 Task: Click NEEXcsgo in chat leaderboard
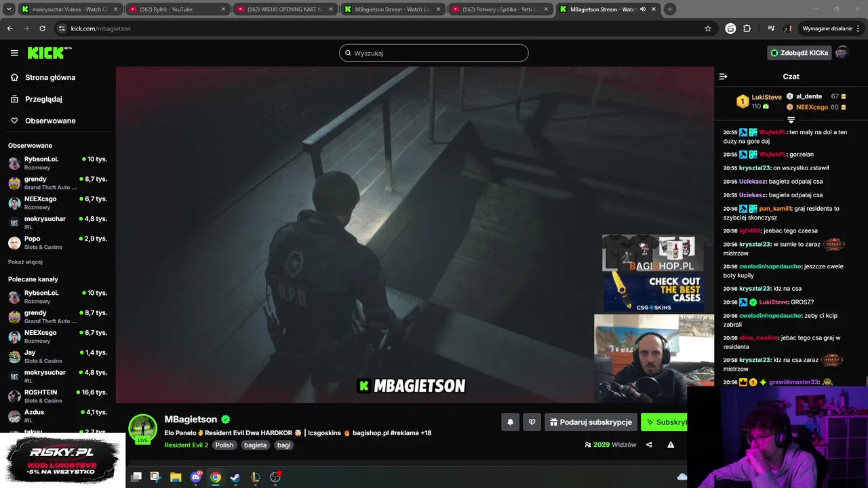(x=812, y=107)
